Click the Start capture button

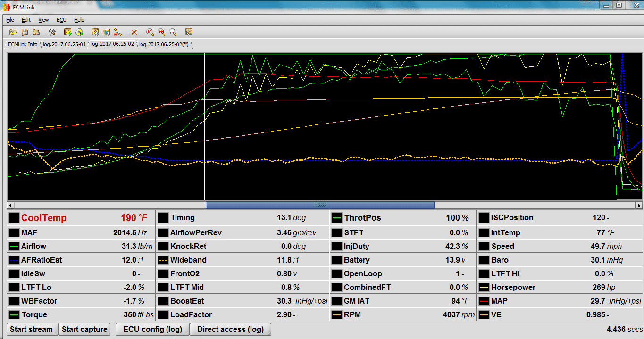click(84, 329)
